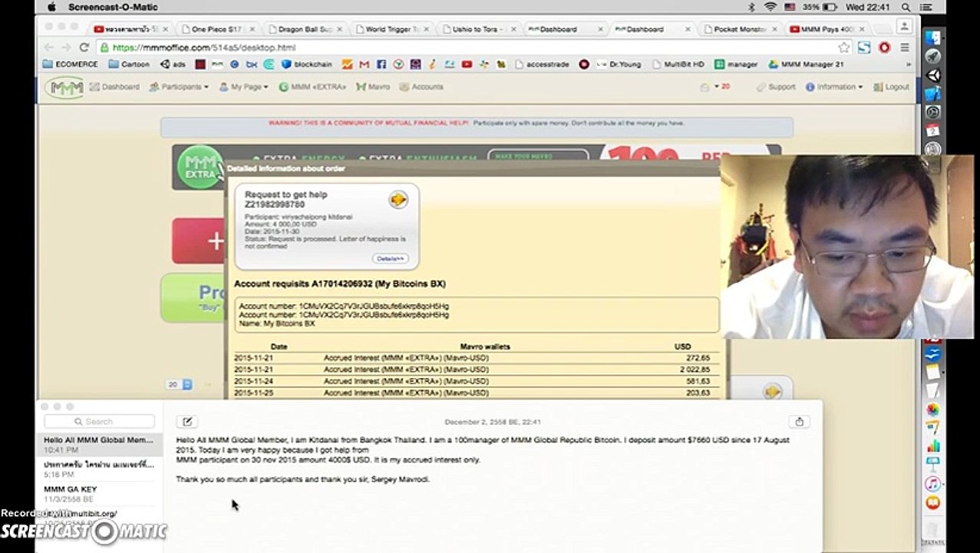Click the Support link in top navigation
Viewport: 980px width, 553px height.
click(776, 87)
